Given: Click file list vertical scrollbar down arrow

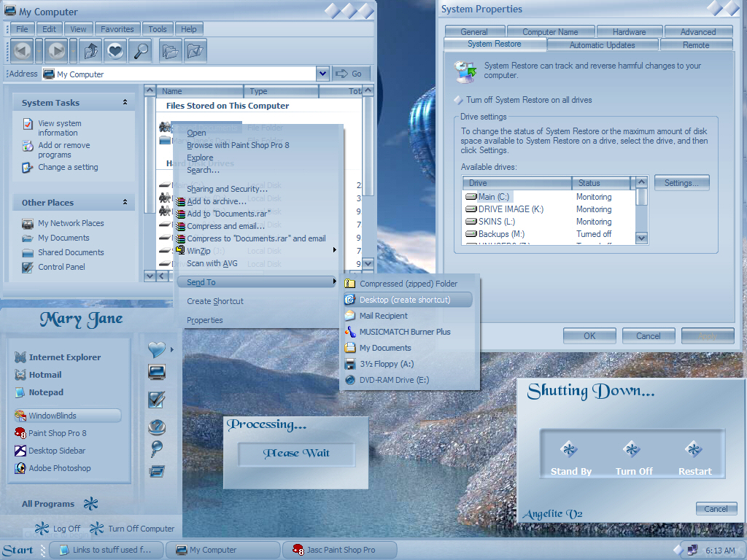Looking at the screenshot, I should click(368, 262).
